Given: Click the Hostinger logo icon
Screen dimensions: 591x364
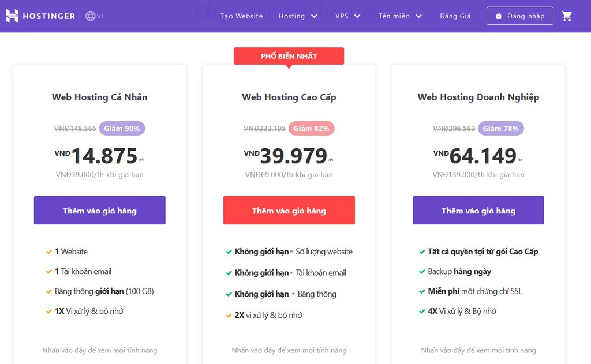Looking at the screenshot, I should click(12, 16).
